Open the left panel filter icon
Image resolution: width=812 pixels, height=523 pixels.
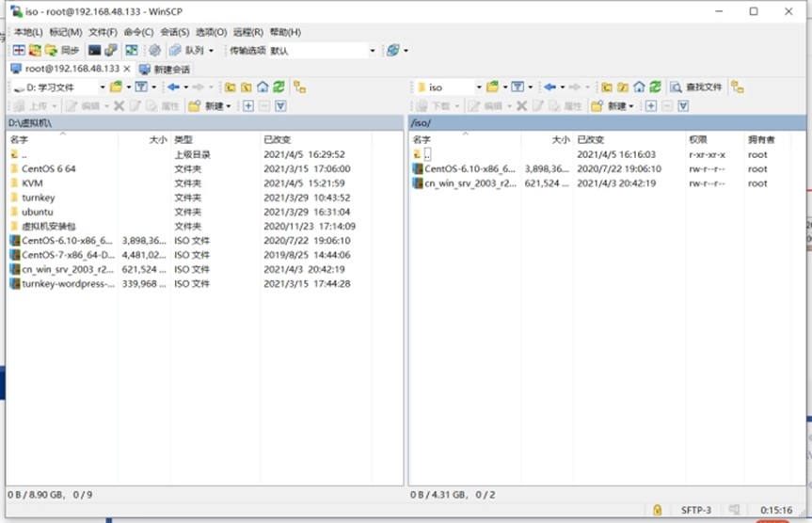coord(141,87)
